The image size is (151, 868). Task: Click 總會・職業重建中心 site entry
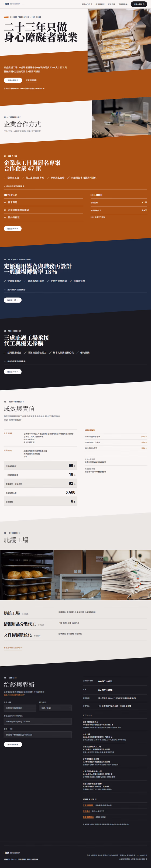(x=115, y=724)
